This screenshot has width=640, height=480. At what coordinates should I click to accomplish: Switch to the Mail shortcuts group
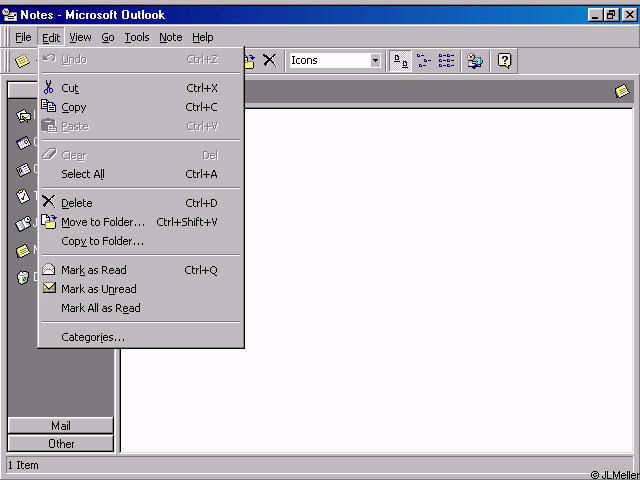tap(61, 426)
